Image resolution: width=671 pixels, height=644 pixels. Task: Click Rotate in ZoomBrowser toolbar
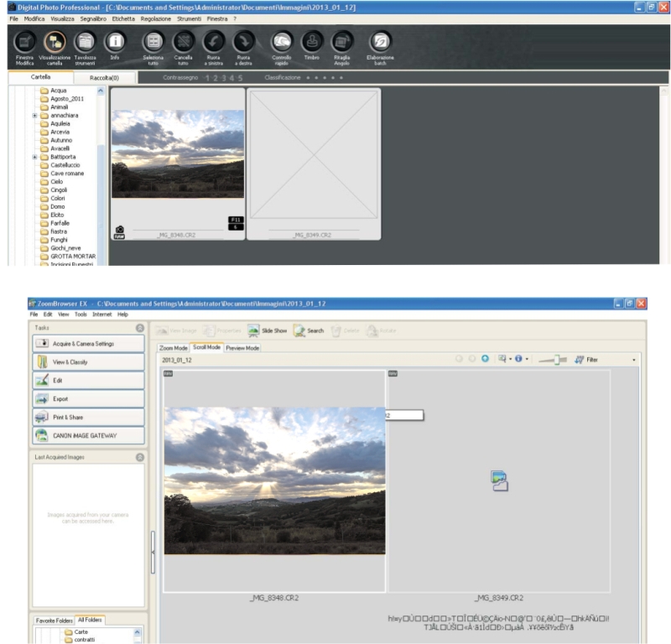click(x=381, y=330)
